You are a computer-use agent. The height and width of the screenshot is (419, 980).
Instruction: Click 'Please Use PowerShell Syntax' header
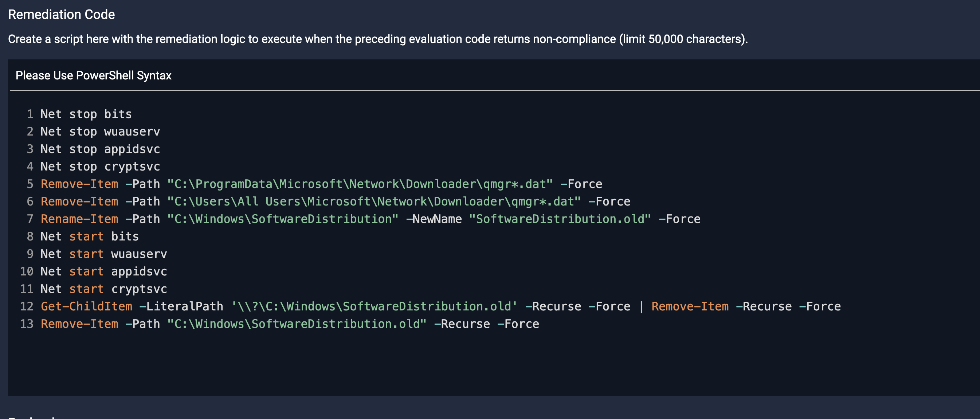tap(93, 76)
